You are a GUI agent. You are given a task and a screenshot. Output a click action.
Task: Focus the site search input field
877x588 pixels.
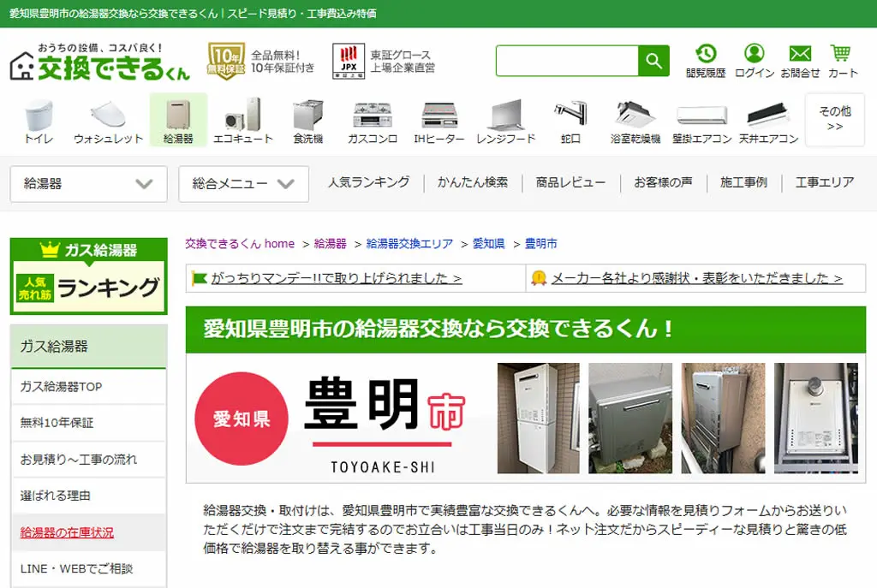567,61
